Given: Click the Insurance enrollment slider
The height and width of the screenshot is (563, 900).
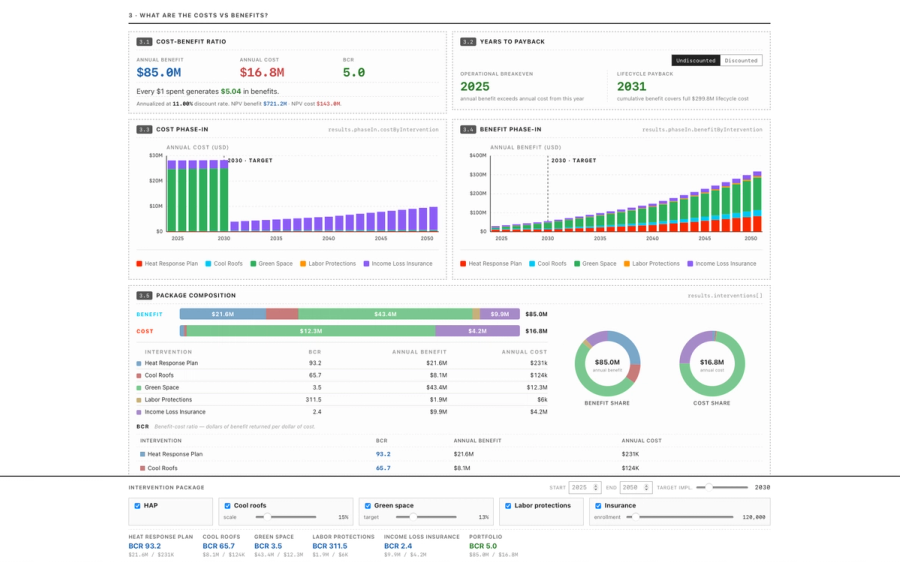Looking at the screenshot, I should 680,517.
